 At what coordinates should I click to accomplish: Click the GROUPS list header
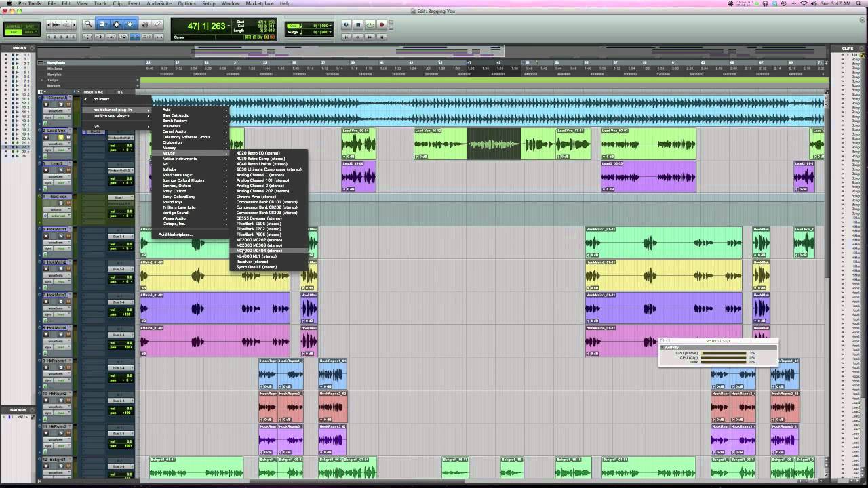(18, 409)
